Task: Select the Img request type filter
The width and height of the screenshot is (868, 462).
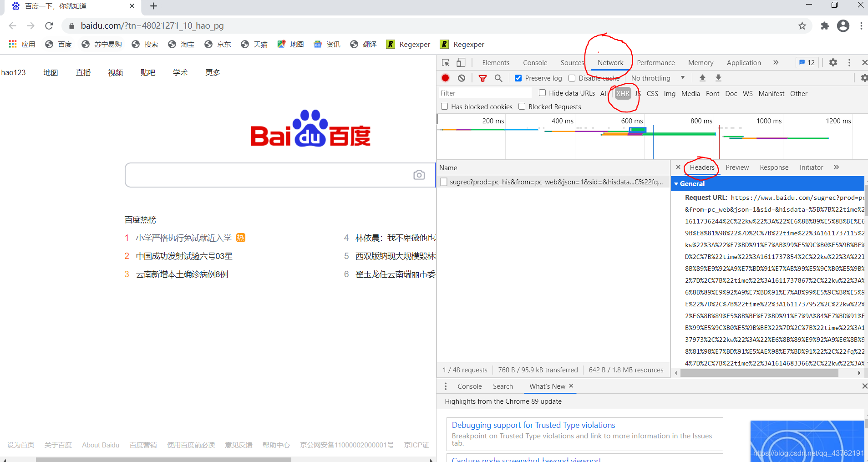Action: pyautogui.click(x=670, y=93)
